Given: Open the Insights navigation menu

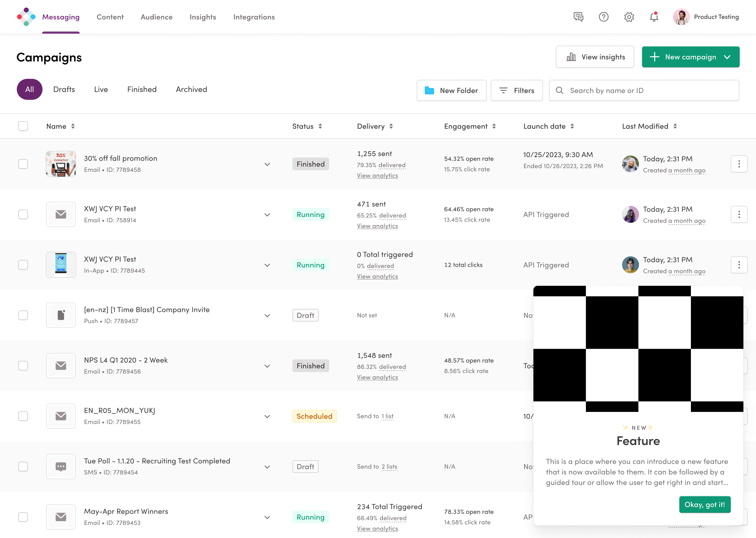Looking at the screenshot, I should (203, 17).
